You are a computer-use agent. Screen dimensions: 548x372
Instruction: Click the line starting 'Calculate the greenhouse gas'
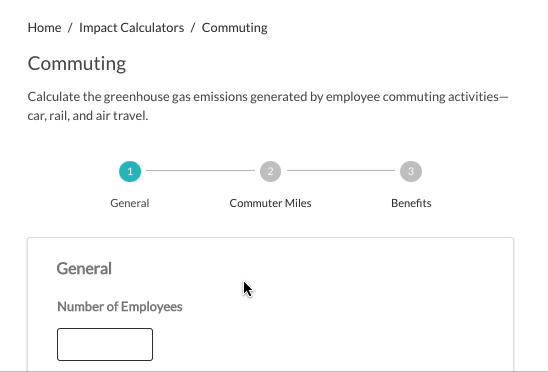coord(268,97)
